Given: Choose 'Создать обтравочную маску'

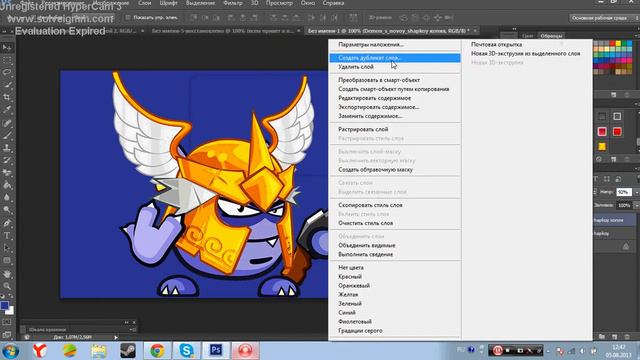Looking at the screenshot, I should pyautogui.click(x=395, y=169).
